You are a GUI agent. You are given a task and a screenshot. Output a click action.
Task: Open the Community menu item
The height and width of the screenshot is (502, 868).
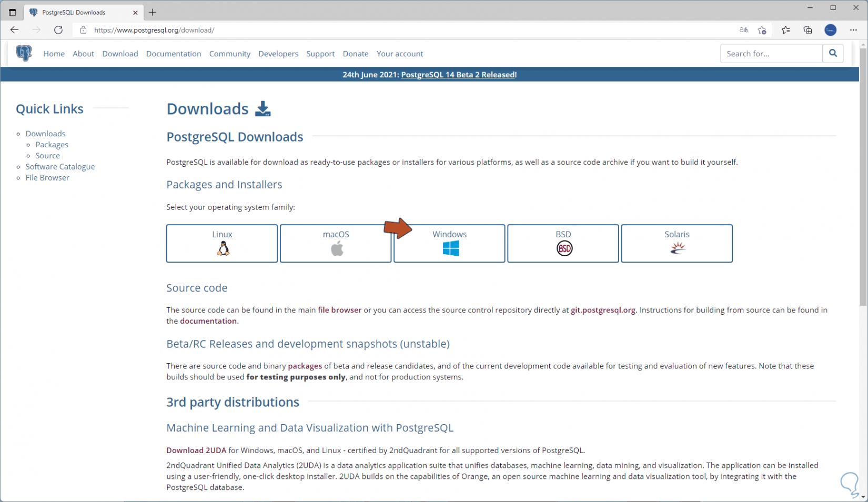pos(230,54)
